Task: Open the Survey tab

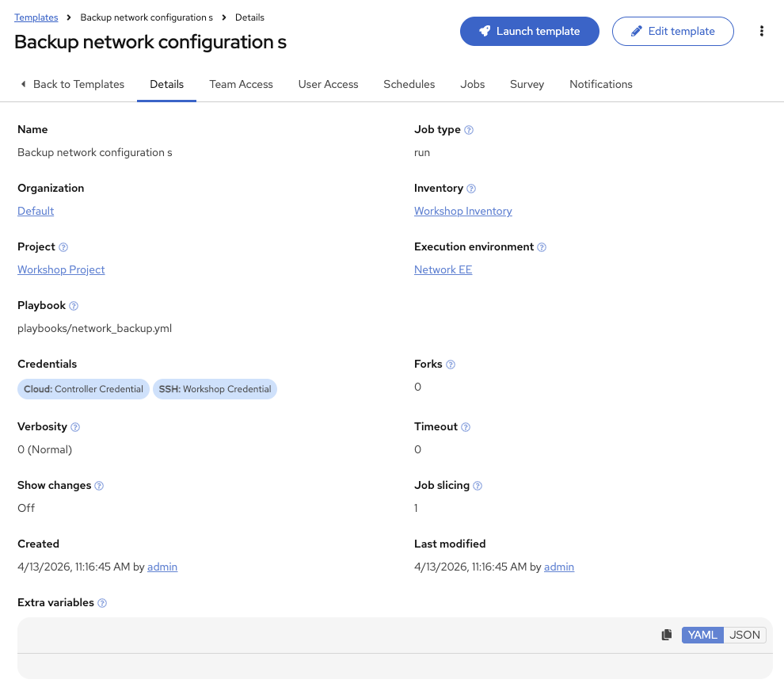Action: click(x=527, y=84)
